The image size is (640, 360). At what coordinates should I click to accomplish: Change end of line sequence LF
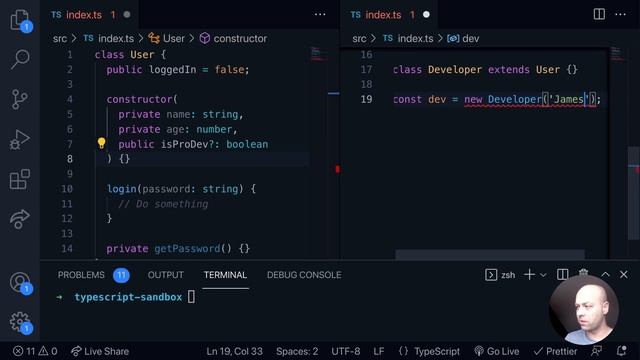point(379,351)
